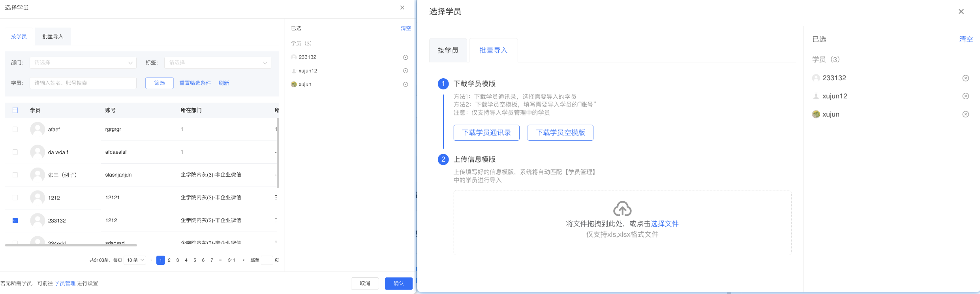This screenshot has width=980, height=294.
Task: Click 确认 button in left dialog
Action: click(399, 283)
